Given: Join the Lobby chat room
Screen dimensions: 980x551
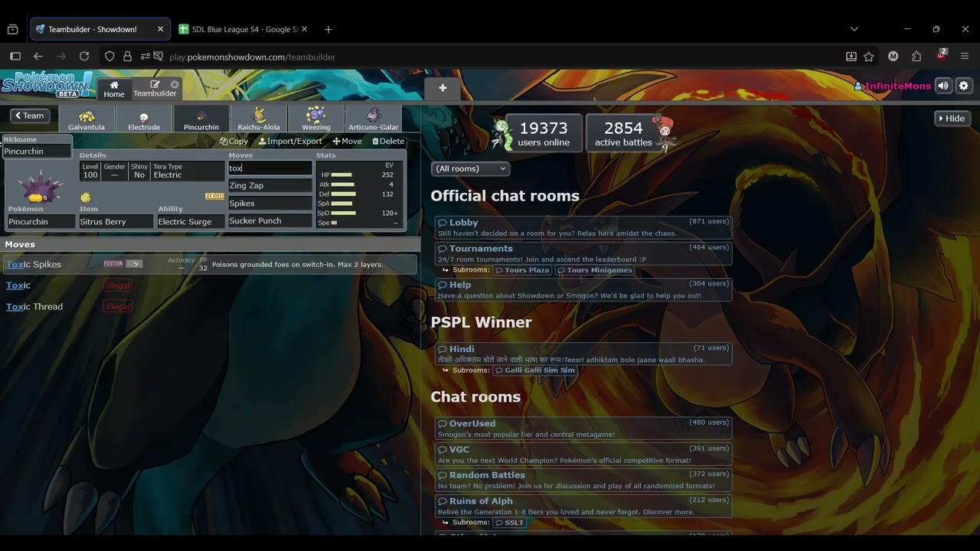Looking at the screenshot, I should tap(583, 227).
